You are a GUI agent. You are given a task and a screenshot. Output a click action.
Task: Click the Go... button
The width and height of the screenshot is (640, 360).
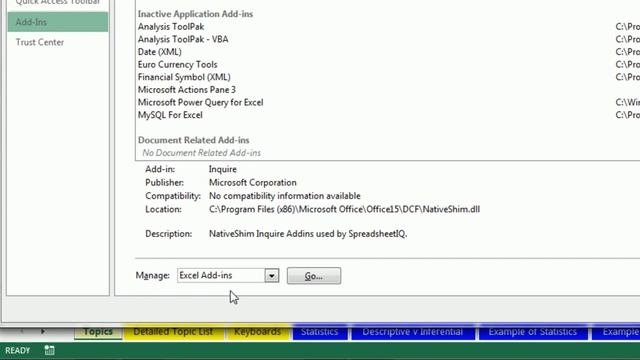pyautogui.click(x=313, y=276)
